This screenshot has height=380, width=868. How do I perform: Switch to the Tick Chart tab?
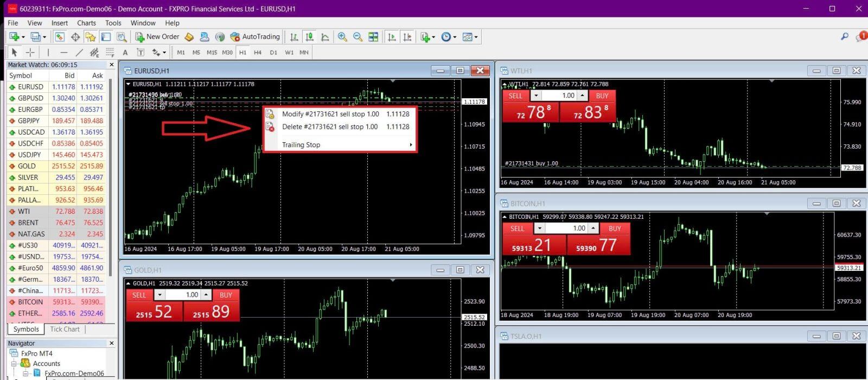tap(65, 329)
